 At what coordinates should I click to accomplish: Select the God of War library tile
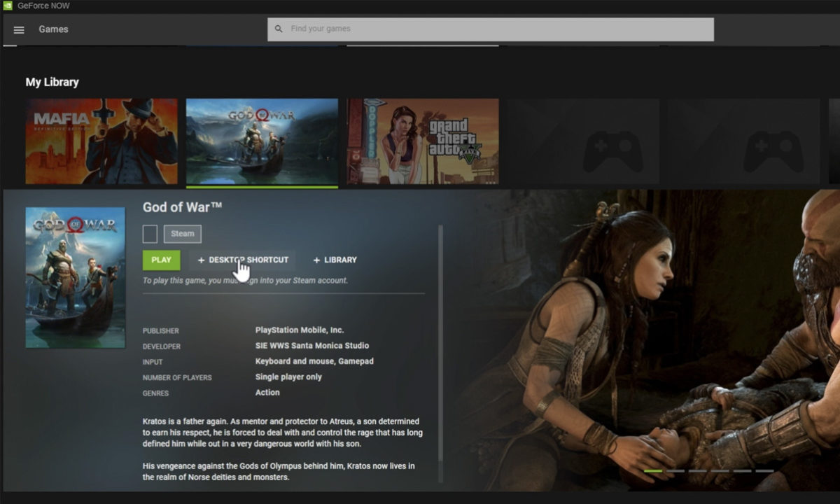[x=262, y=141]
